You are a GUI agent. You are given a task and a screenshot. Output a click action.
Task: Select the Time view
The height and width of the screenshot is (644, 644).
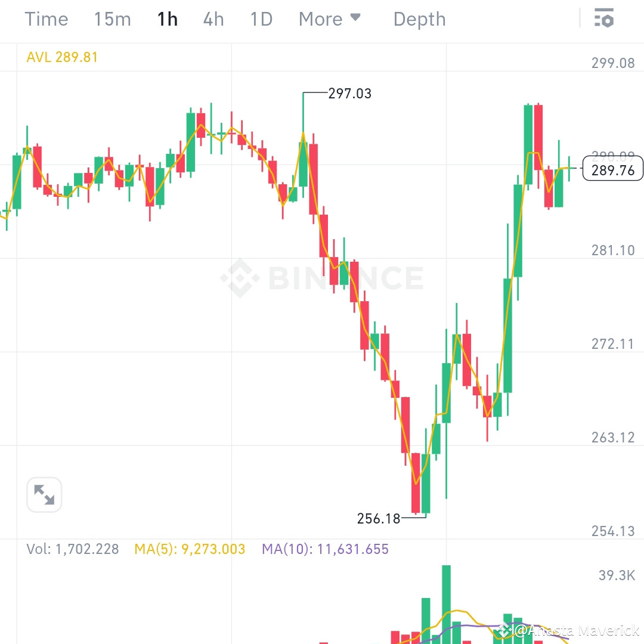click(x=46, y=18)
